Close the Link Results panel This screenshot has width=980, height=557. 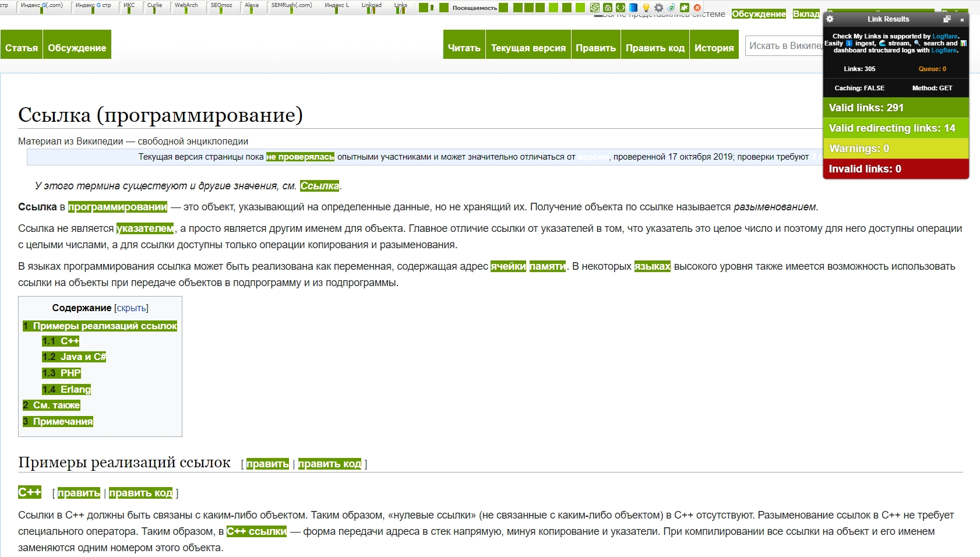pyautogui.click(x=962, y=20)
